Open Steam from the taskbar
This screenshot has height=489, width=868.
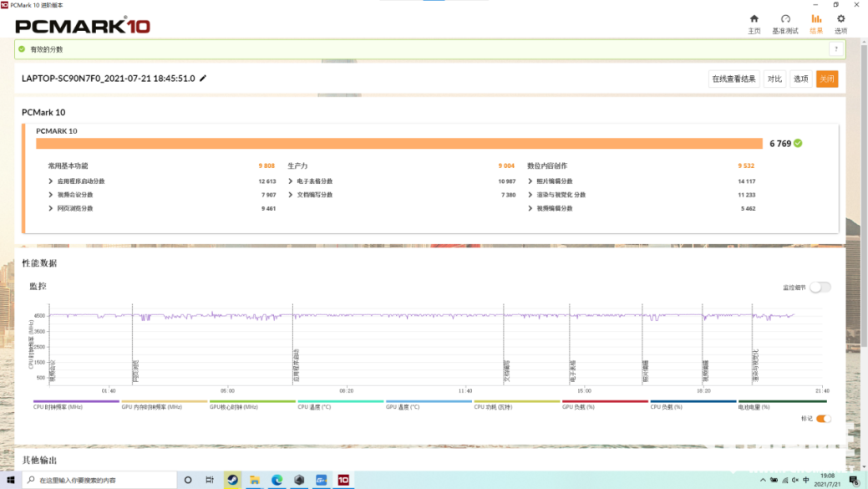click(x=232, y=480)
